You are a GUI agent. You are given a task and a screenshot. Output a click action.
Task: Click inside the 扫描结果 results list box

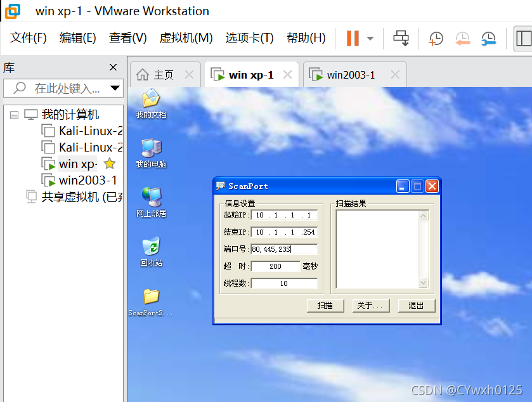coord(377,249)
